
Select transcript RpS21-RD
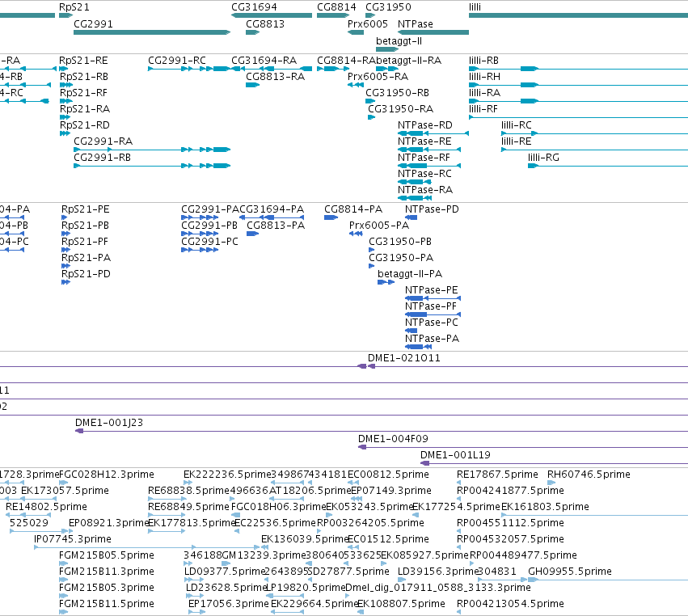point(85,125)
